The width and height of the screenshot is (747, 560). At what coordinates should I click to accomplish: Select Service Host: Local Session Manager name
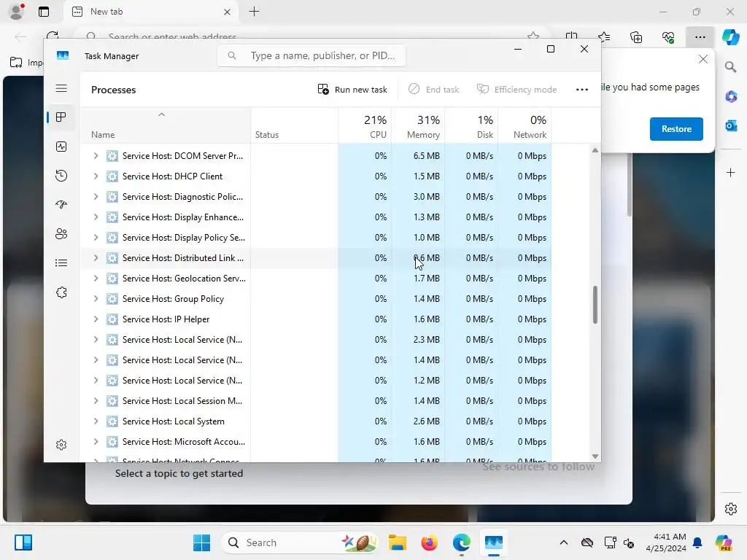(182, 401)
